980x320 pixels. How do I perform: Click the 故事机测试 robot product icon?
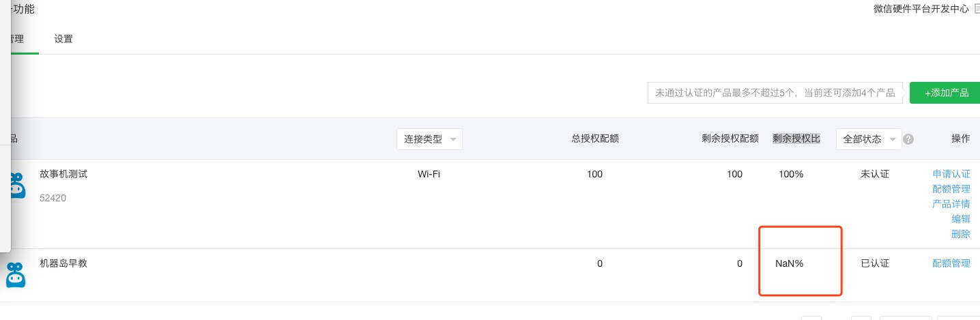pyautogui.click(x=15, y=185)
